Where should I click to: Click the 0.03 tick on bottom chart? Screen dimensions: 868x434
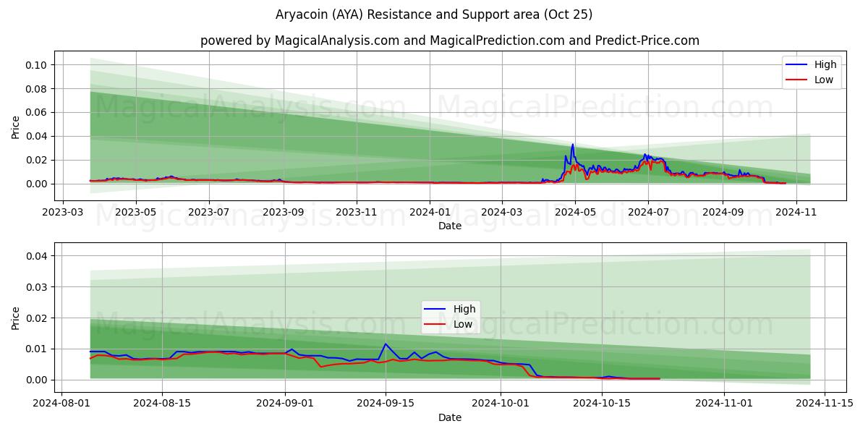click(x=37, y=287)
